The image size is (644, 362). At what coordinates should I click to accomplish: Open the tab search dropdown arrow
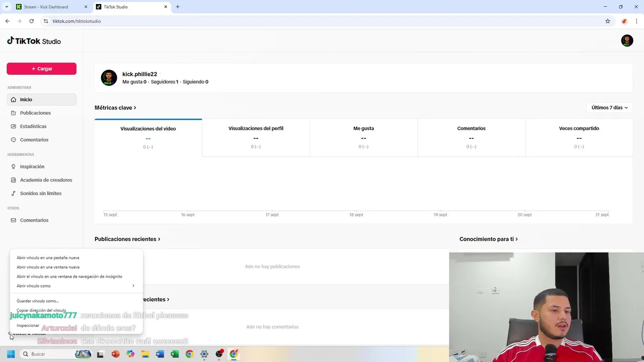coord(7,7)
